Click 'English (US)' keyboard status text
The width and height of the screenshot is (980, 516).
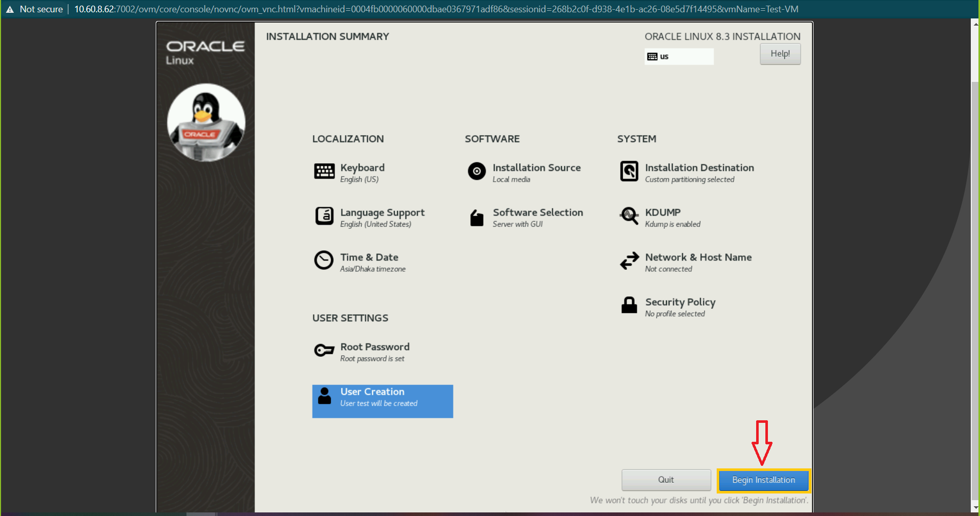(x=359, y=180)
